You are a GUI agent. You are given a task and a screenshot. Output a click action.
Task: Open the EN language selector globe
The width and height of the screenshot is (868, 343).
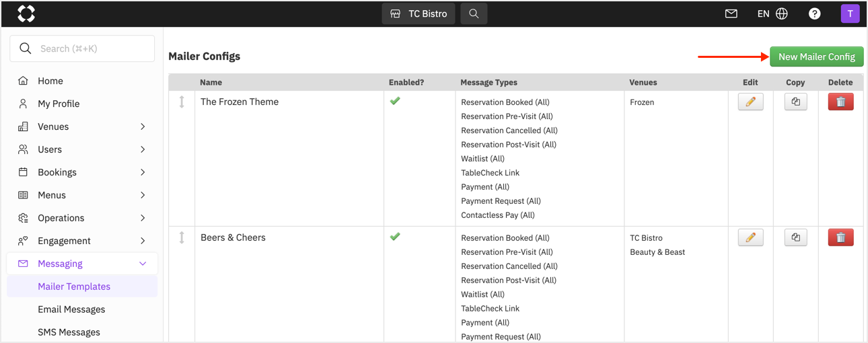772,13
